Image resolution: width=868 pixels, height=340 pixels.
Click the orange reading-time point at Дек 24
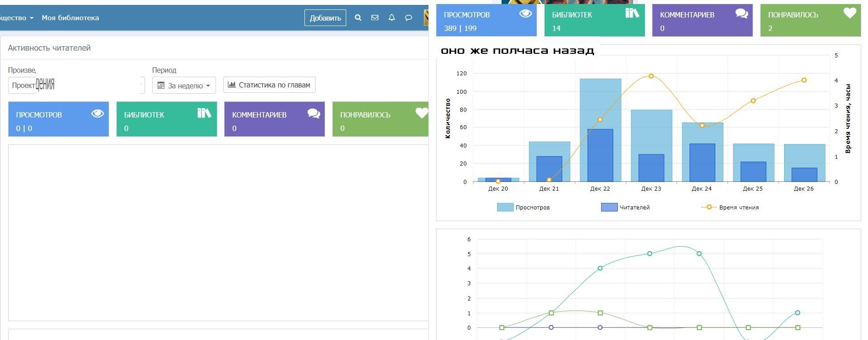click(x=702, y=126)
